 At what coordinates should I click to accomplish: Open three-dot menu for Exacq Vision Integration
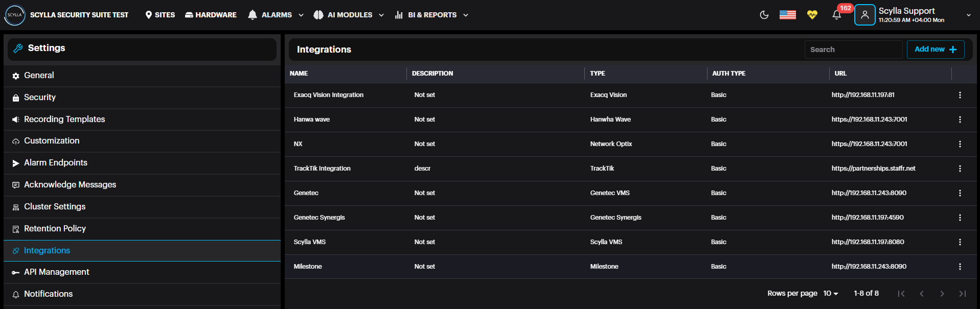[960, 95]
